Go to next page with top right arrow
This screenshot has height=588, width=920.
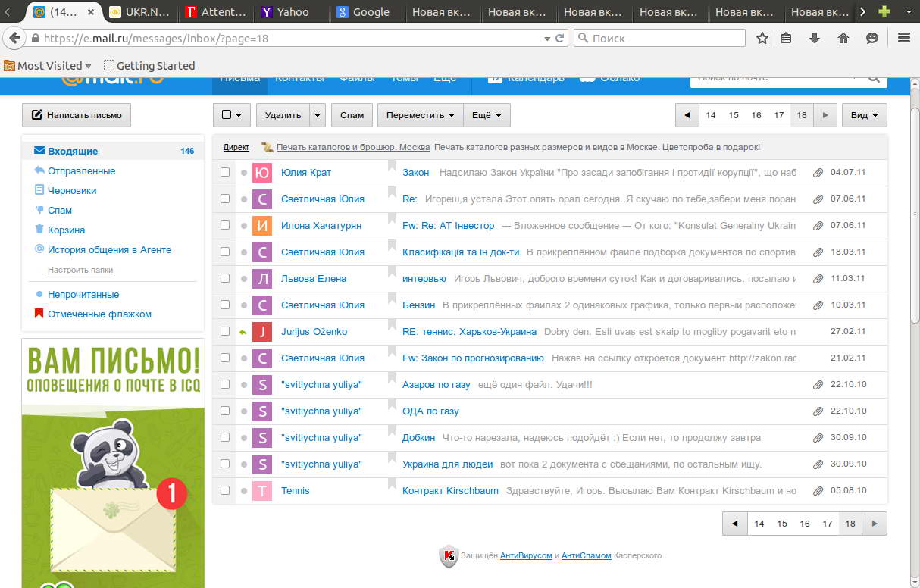point(825,115)
